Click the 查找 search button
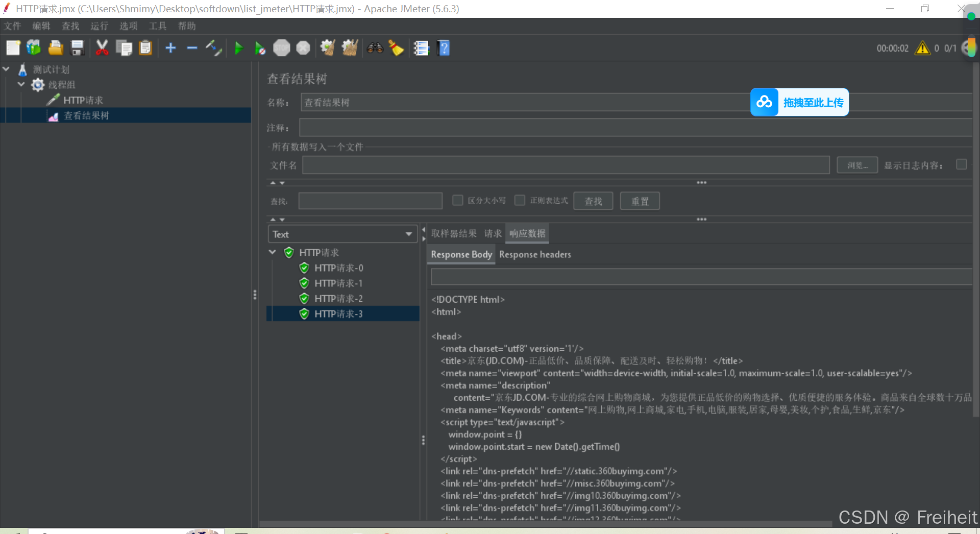This screenshot has width=980, height=534. click(x=594, y=201)
